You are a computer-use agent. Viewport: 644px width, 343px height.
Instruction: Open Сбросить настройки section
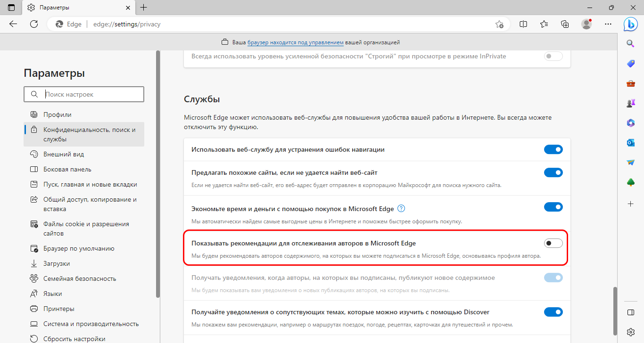tap(84, 338)
